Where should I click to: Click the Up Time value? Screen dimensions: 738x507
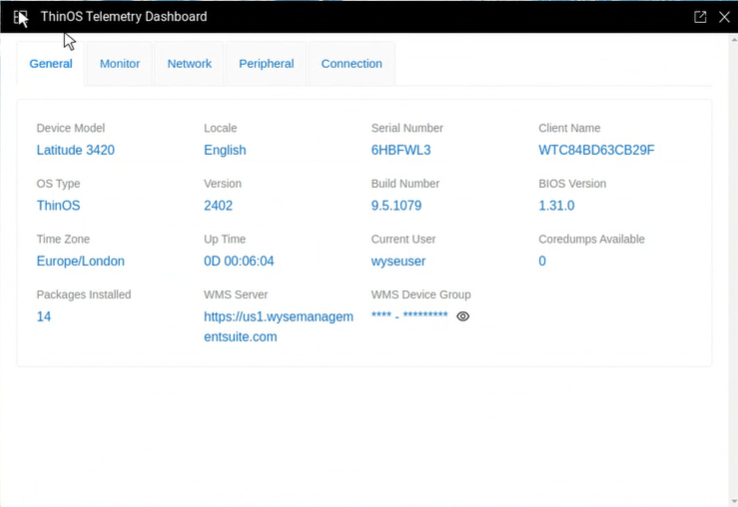click(239, 261)
